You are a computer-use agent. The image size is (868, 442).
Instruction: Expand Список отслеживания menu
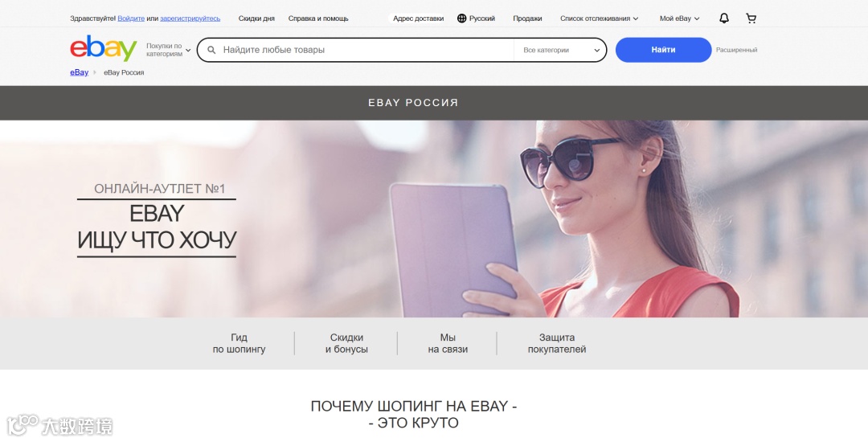pyautogui.click(x=599, y=18)
